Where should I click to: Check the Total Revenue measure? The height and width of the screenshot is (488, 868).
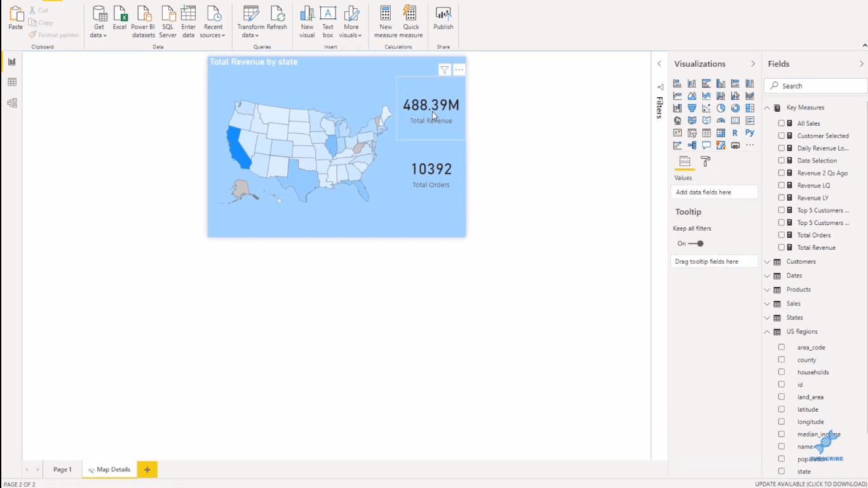(x=782, y=248)
